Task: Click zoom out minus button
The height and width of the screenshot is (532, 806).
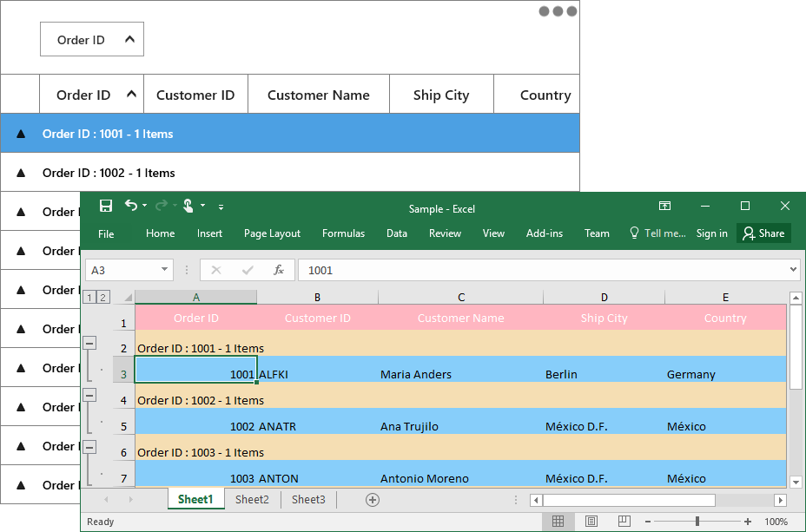Action: [x=648, y=522]
